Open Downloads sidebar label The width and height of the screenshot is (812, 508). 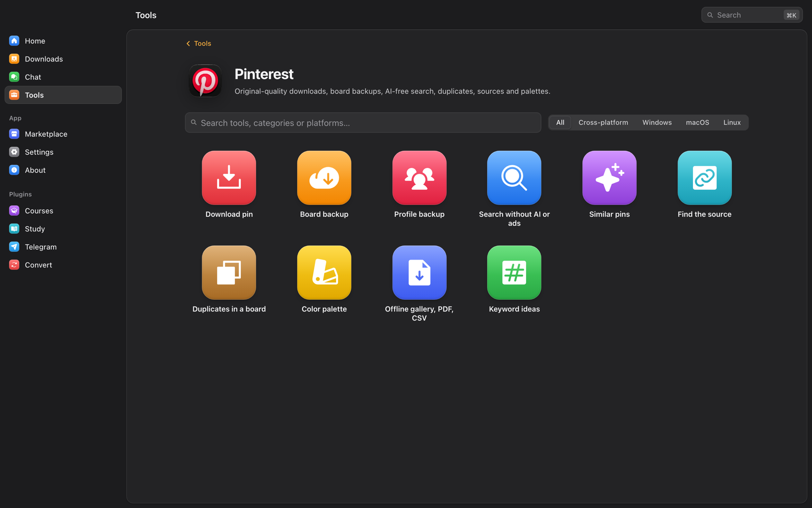coord(44,59)
